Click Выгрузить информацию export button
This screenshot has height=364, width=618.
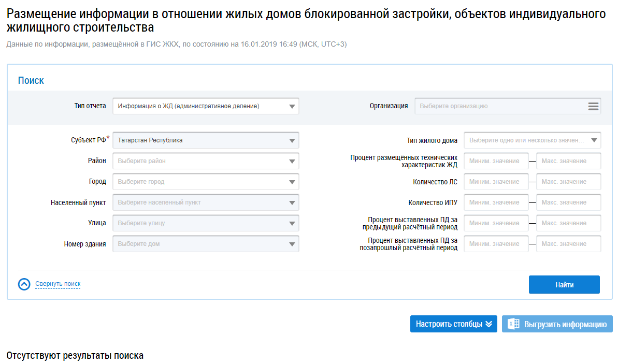pos(565,324)
